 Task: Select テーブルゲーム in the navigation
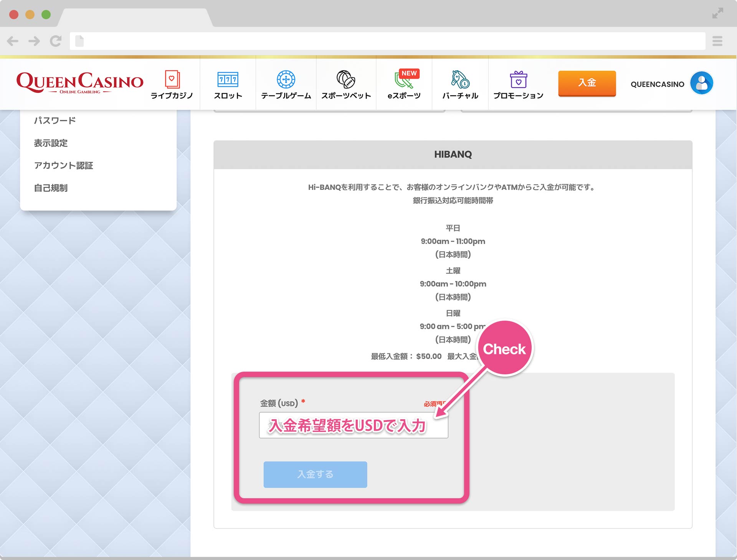(x=286, y=96)
